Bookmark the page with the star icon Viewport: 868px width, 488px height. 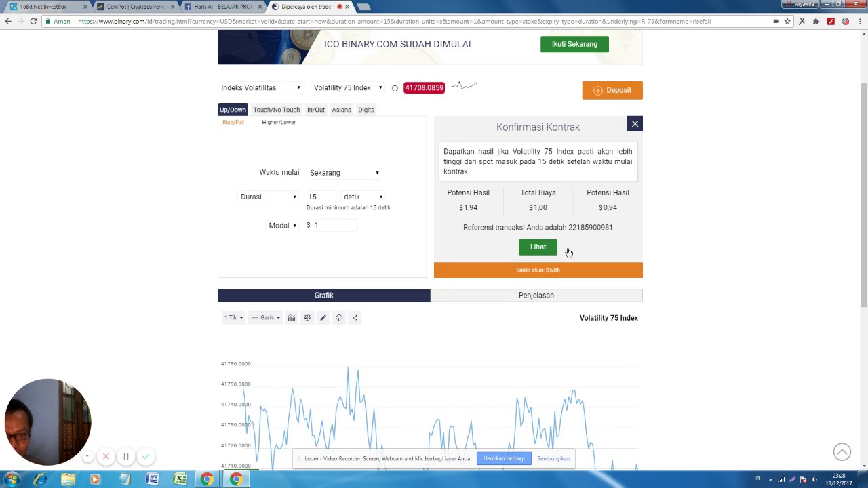tap(787, 21)
